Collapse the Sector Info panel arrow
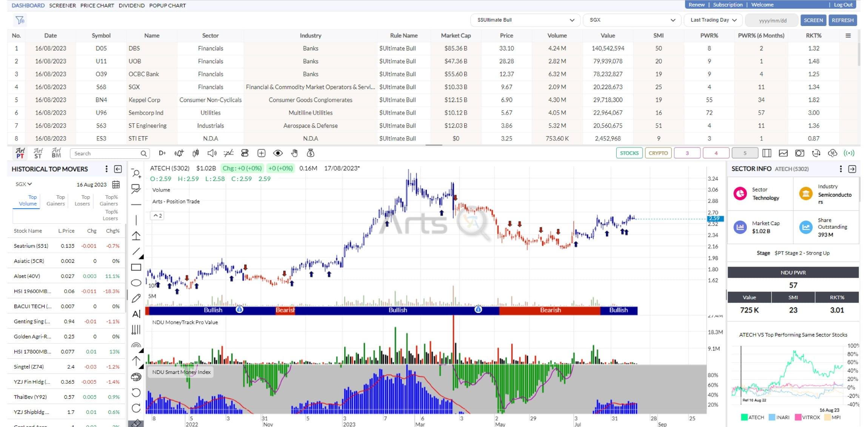This screenshot has height=427, width=868. tap(852, 169)
